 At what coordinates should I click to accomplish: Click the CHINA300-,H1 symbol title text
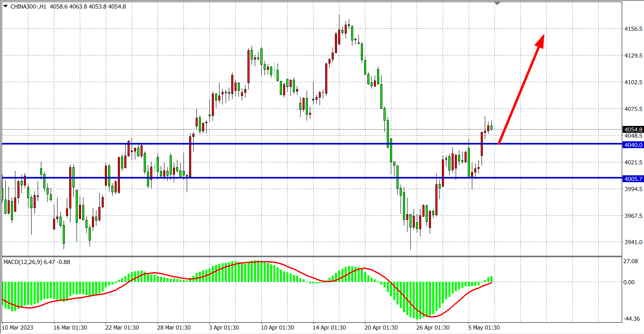click(28, 6)
